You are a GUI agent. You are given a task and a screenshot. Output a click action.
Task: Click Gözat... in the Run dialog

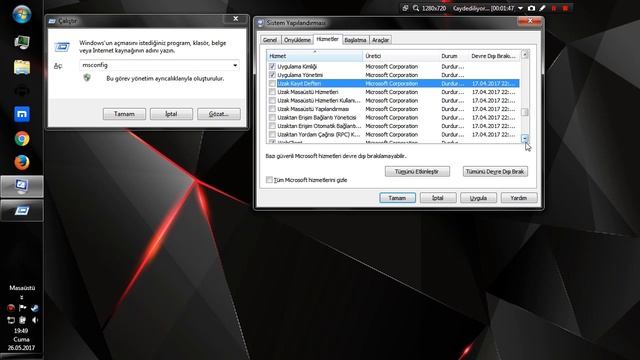click(219, 114)
